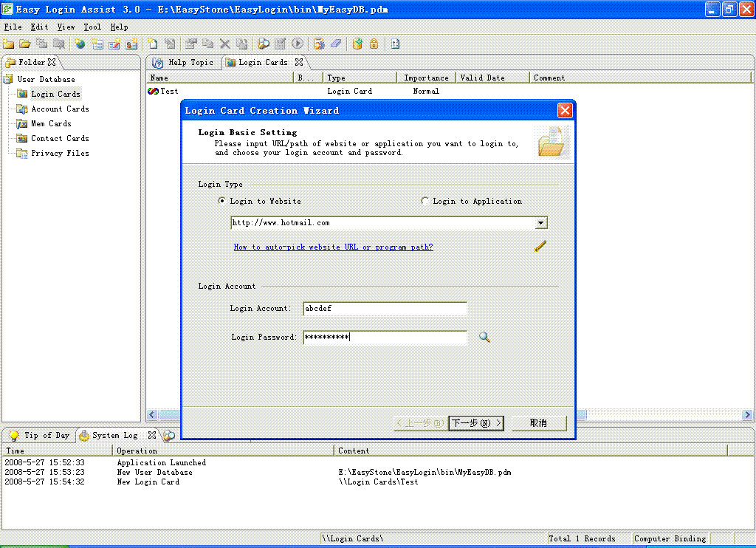Switch to the Help Topic tab
The height and width of the screenshot is (548, 756).
tap(184, 63)
